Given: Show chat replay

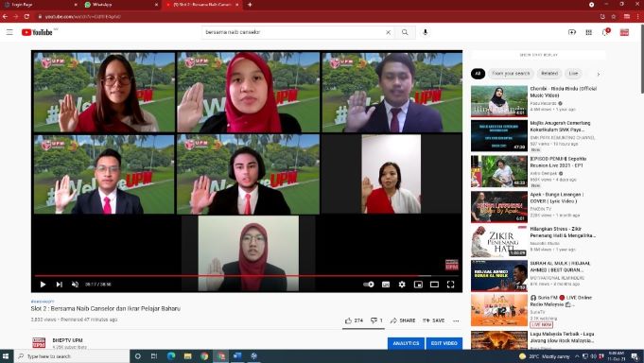Looking at the screenshot, I should [538, 55].
